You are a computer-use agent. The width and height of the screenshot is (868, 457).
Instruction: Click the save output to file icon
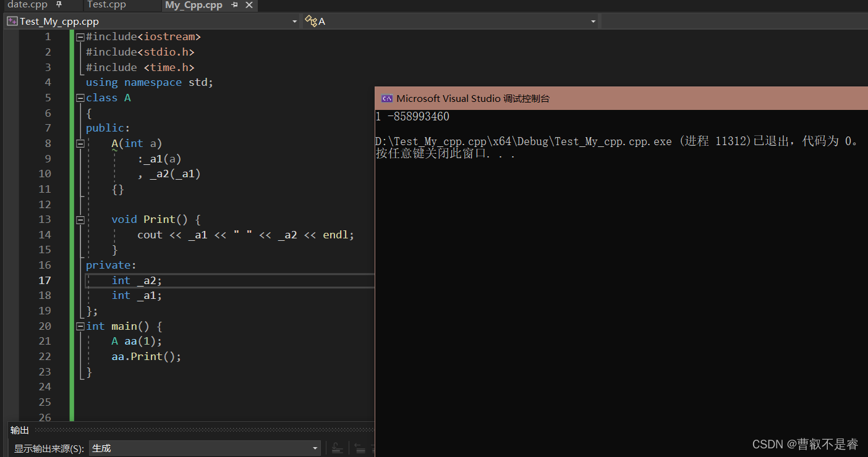[337, 448]
